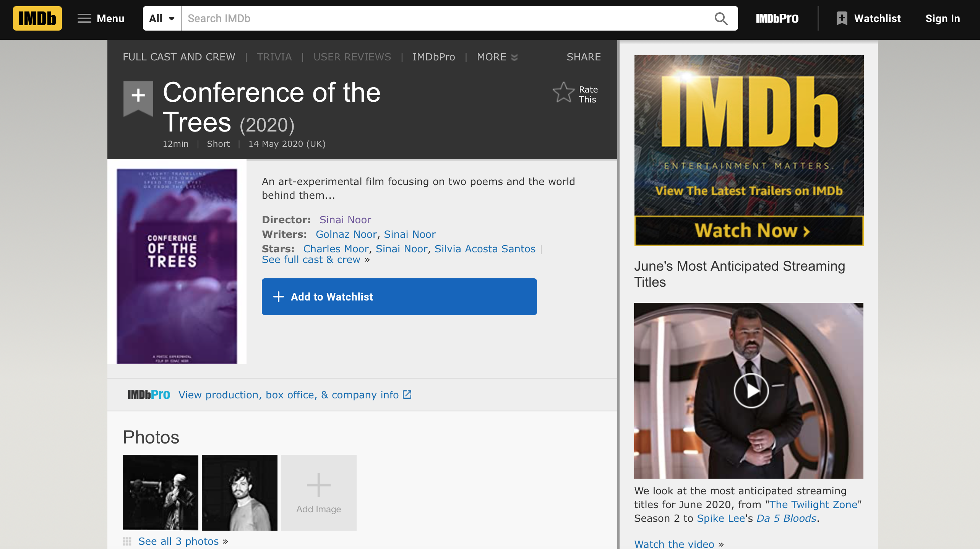Image resolution: width=980 pixels, height=549 pixels.
Task: Click the Rate This star
Action: tap(563, 93)
